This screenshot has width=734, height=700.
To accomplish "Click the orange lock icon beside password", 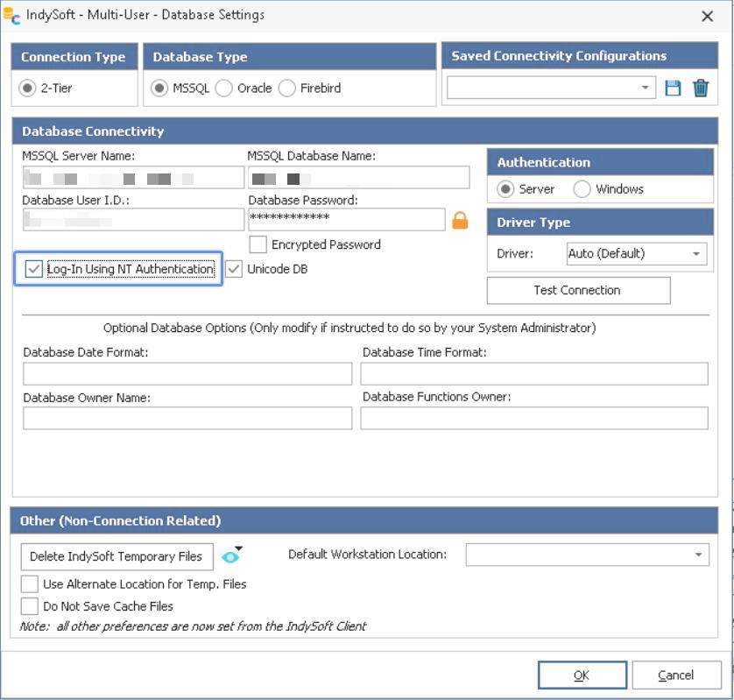I will point(460,220).
